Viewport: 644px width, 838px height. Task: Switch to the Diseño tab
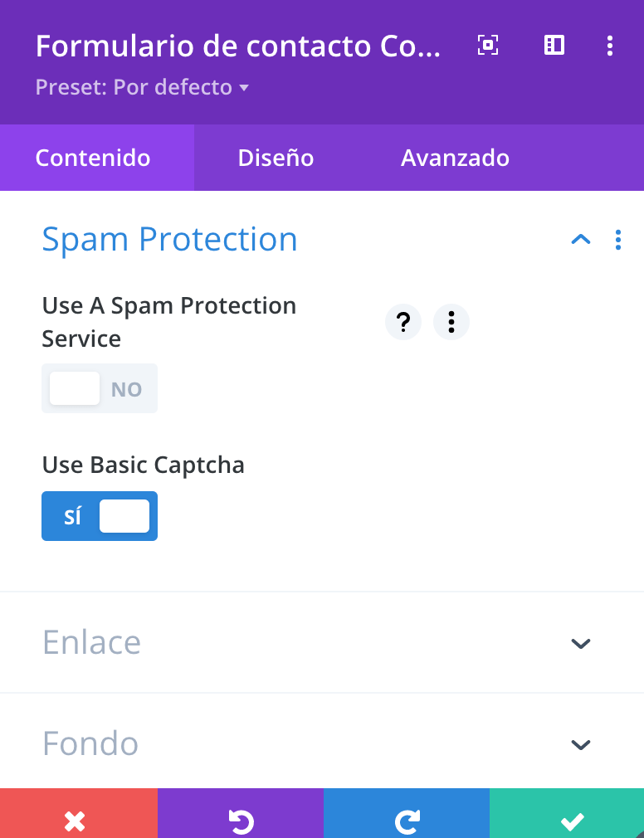(276, 158)
